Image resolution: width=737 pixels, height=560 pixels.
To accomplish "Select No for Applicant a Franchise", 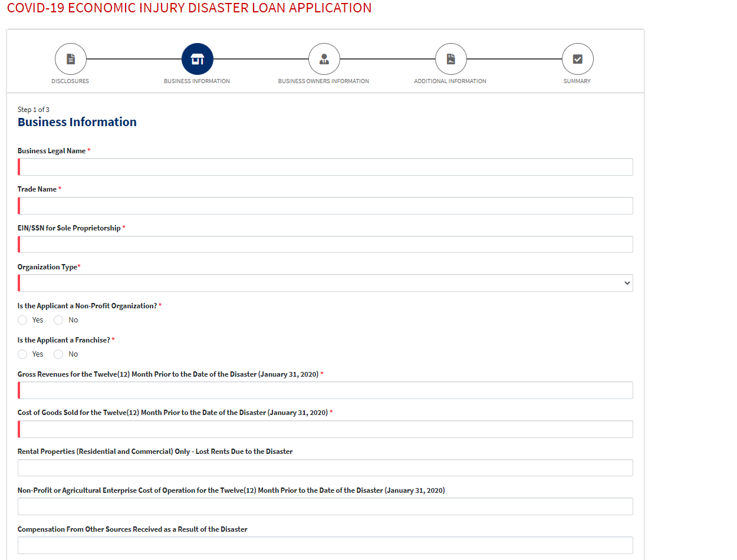I will point(58,354).
